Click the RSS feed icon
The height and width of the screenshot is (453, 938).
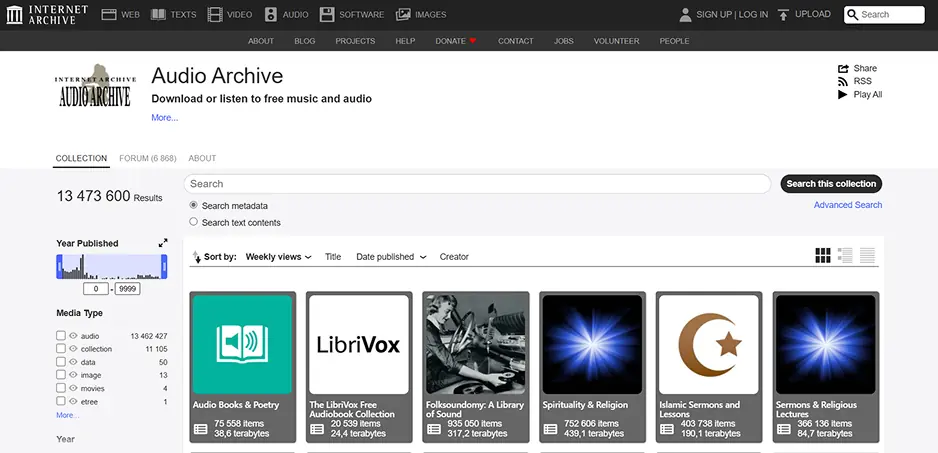point(843,81)
